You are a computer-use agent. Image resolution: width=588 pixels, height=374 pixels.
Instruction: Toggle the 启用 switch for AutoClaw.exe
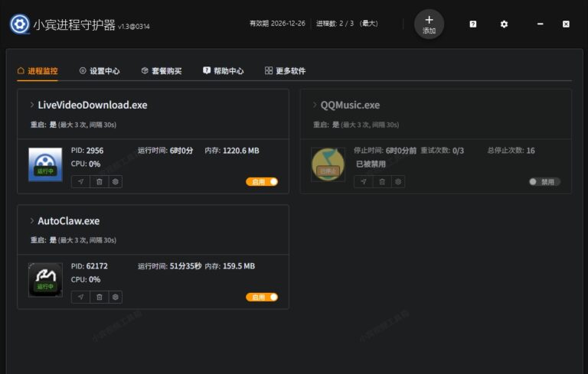click(262, 298)
